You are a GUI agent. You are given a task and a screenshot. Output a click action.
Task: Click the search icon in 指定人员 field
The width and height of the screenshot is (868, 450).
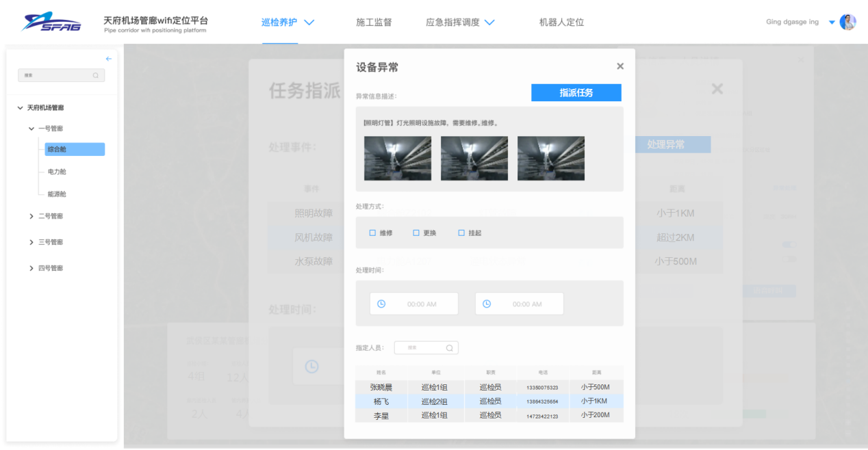449,348
